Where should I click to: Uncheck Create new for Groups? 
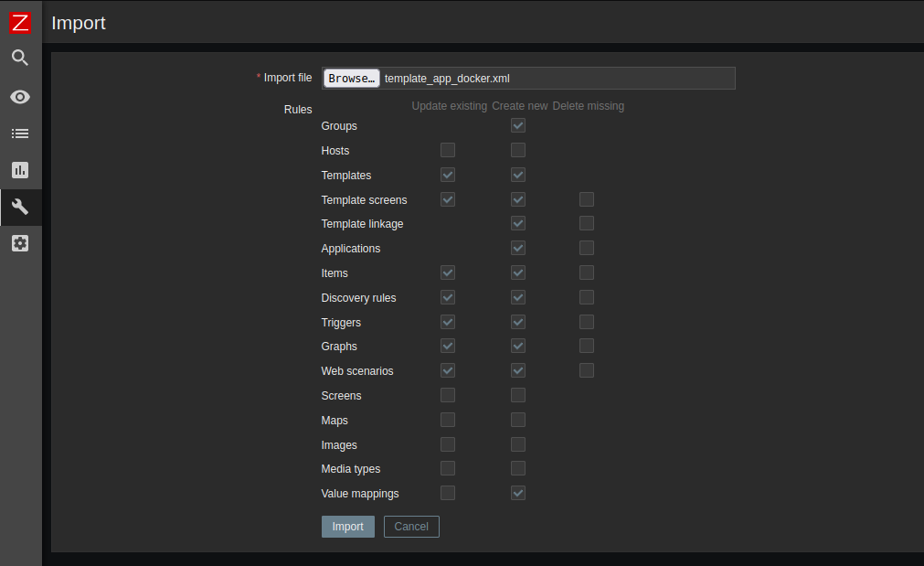click(x=518, y=125)
